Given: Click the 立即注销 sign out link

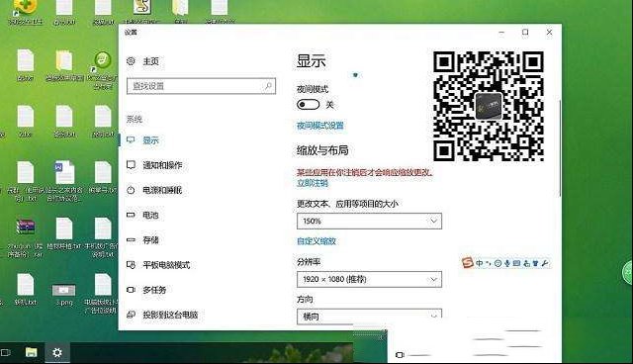Looking at the screenshot, I should click(x=313, y=183).
